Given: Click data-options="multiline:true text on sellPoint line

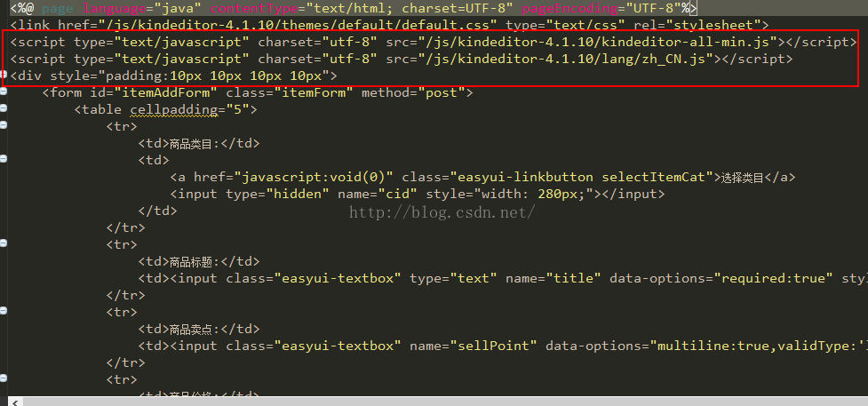Looking at the screenshot, I should pyautogui.click(x=657, y=346).
